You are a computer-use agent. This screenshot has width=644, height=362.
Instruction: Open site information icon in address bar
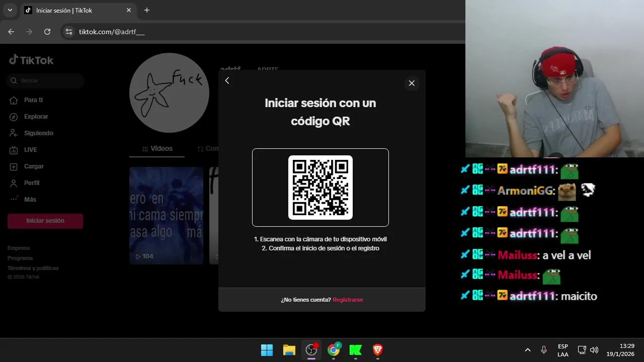pyautogui.click(x=69, y=32)
